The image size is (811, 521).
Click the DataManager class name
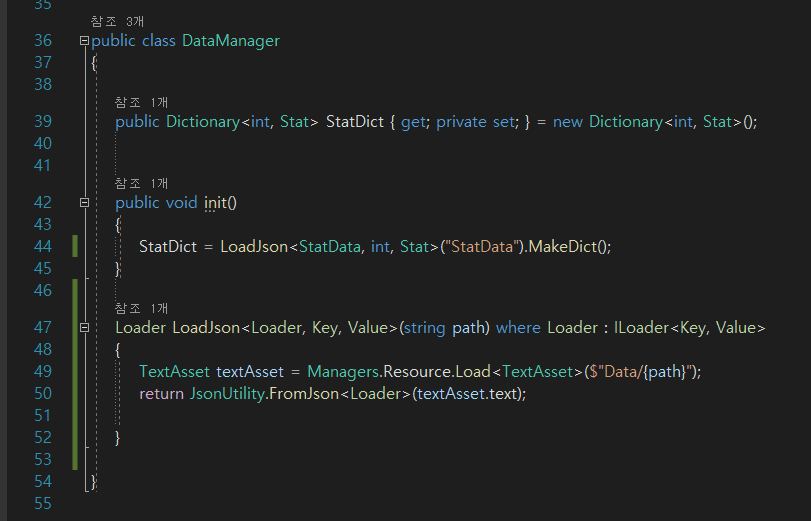pyautogui.click(x=230, y=41)
